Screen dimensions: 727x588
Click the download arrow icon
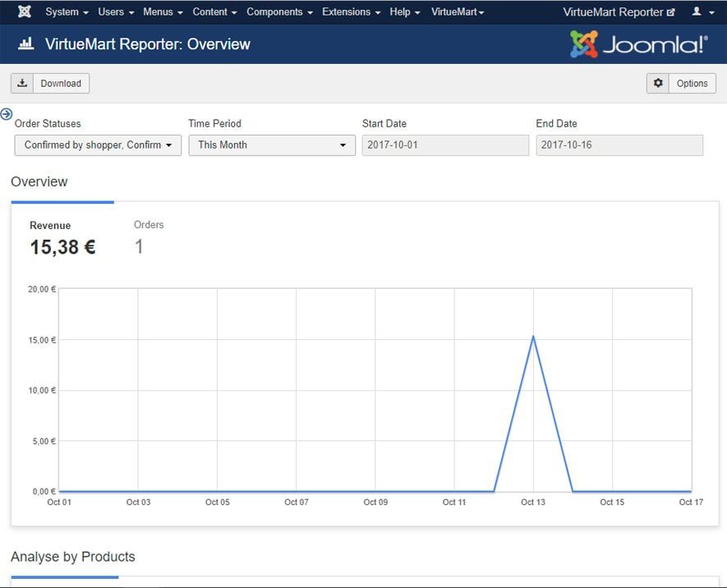tap(22, 84)
